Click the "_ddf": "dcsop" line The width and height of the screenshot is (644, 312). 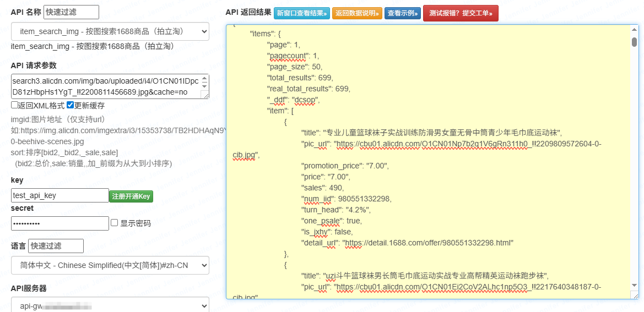pyautogui.click(x=293, y=100)
